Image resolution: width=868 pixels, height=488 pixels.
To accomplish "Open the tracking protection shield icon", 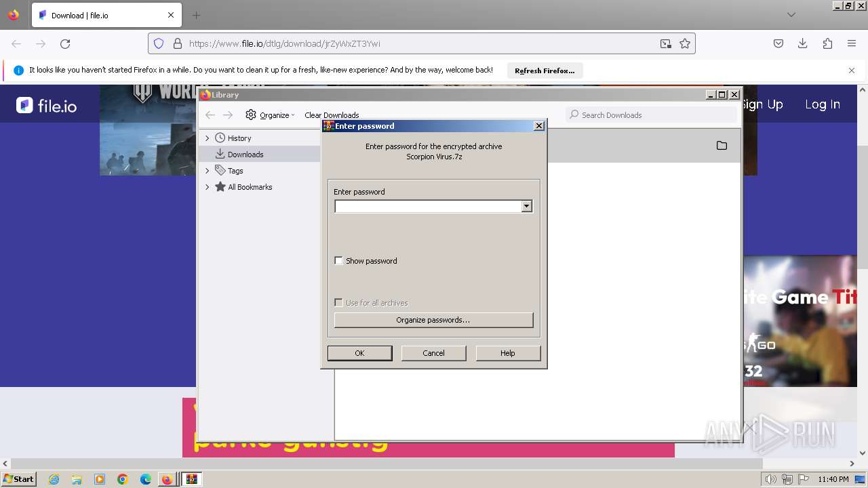I will tap(159, 43).
